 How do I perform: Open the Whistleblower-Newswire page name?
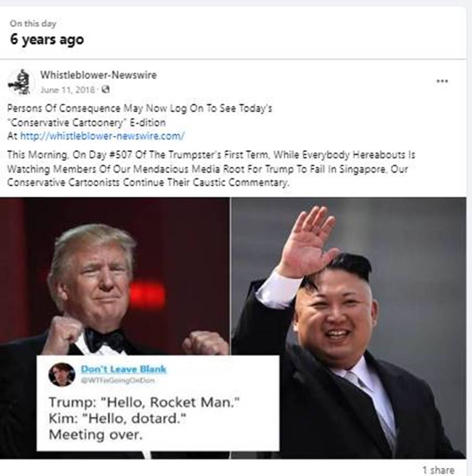pos(98,75)
